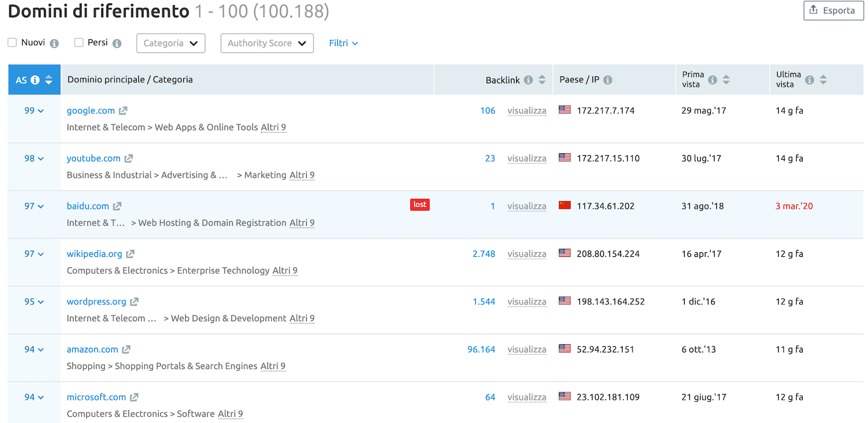Expand AS score 98 for youtube.com

click(x=34, y=159)
